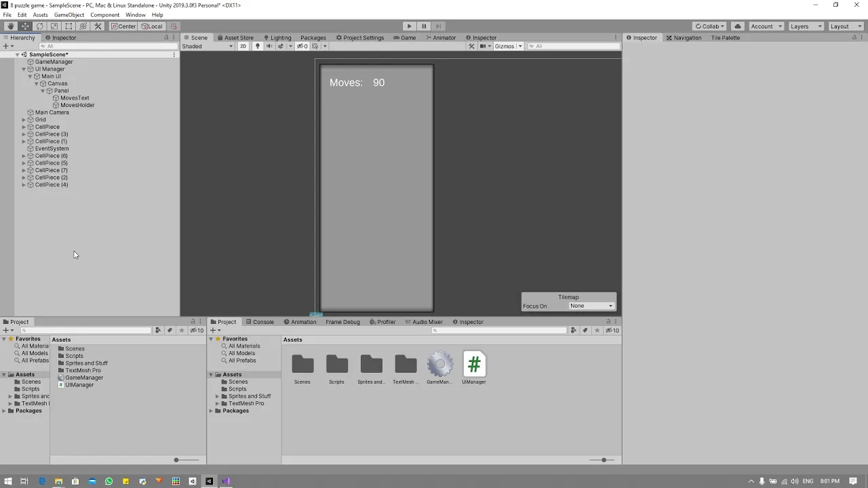Toggle 2D scene view mode
This screenshot has height=488, width=868.
[x=243, y=46]
